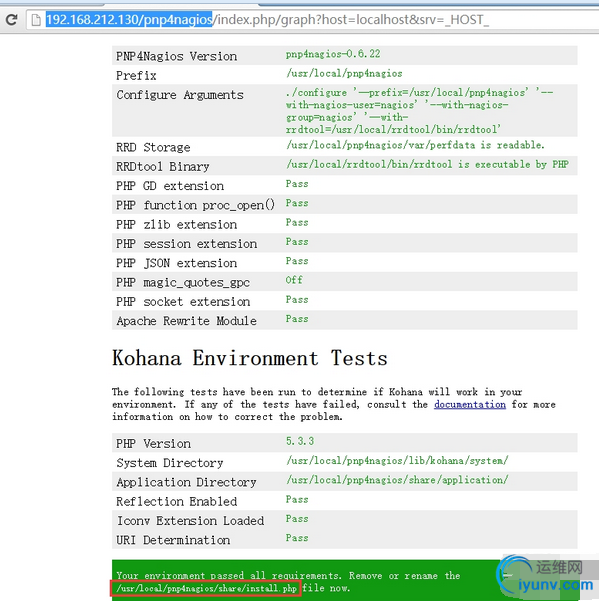
Task: Click the page icon in address bar
Action: (36, 20)
